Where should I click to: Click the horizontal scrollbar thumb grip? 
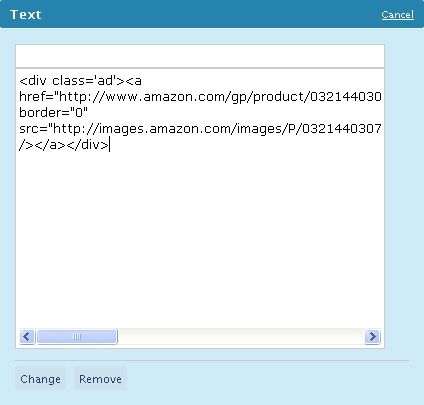tap(77, 336)
